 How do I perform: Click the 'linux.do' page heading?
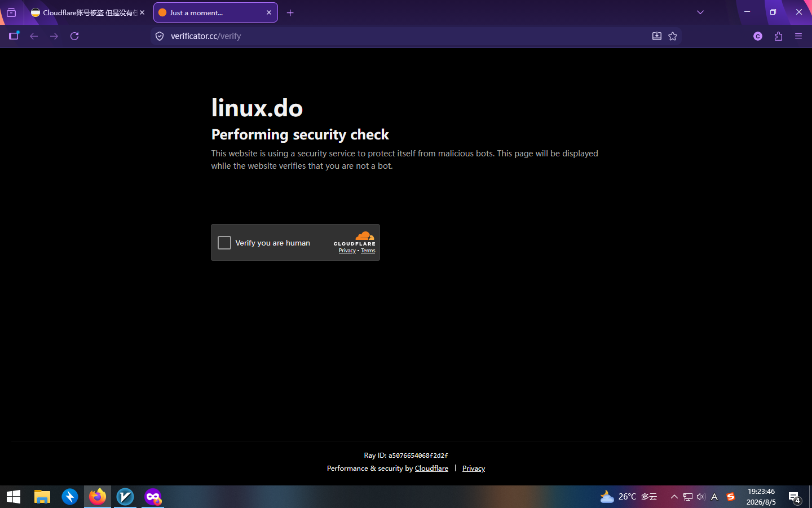257,108
